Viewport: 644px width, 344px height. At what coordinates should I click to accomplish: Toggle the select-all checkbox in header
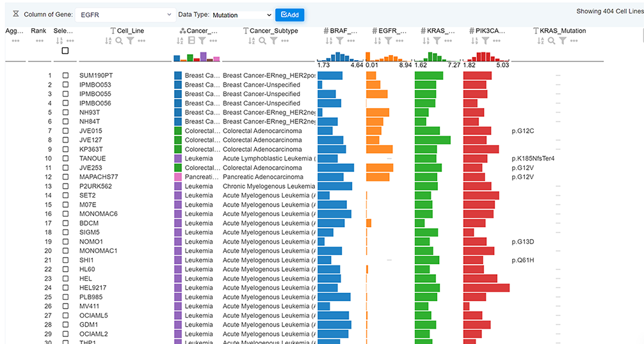click(65, 51)
